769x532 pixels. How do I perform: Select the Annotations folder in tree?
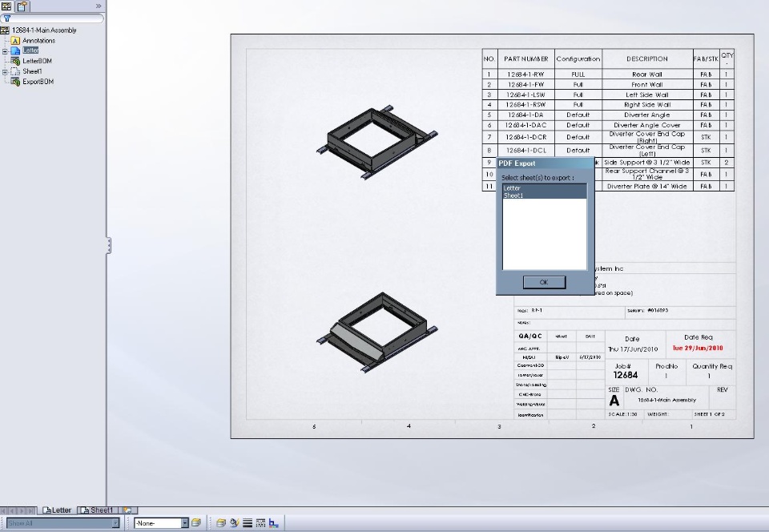[38, 41]
